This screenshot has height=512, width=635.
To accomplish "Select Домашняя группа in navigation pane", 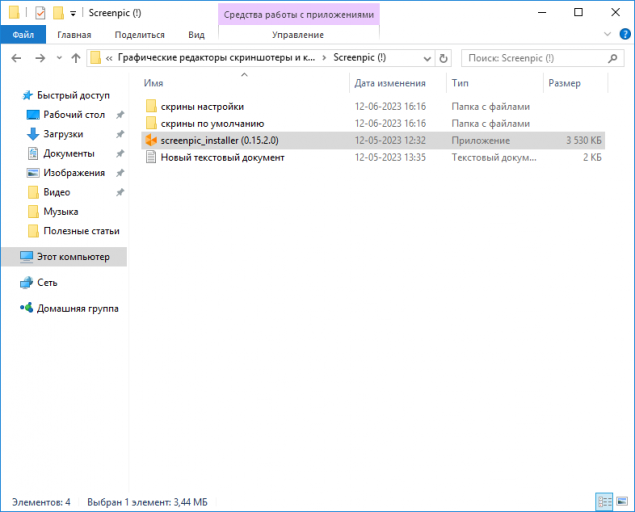I will click(77, 309).
